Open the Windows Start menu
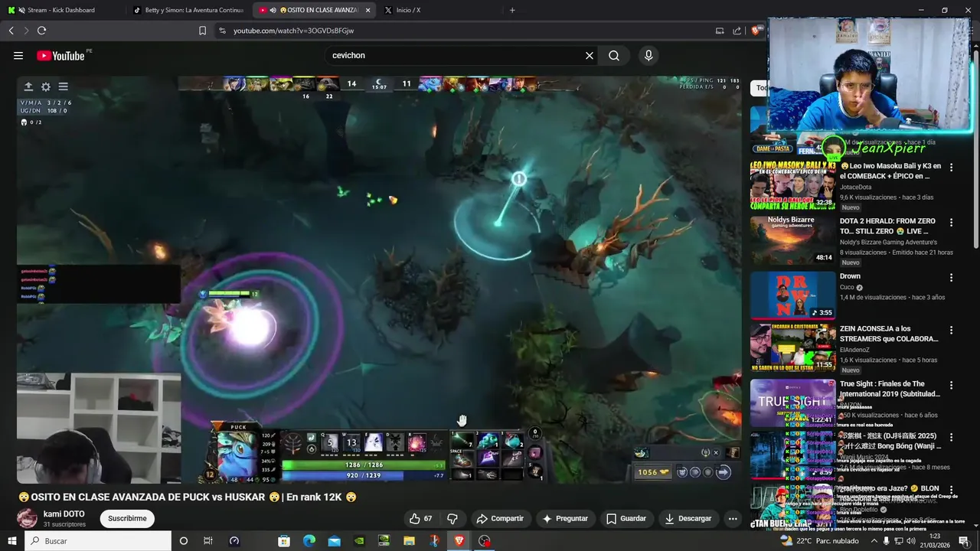Screen dimensions: 980x551 pyautogui.click(x=12, y=540)
